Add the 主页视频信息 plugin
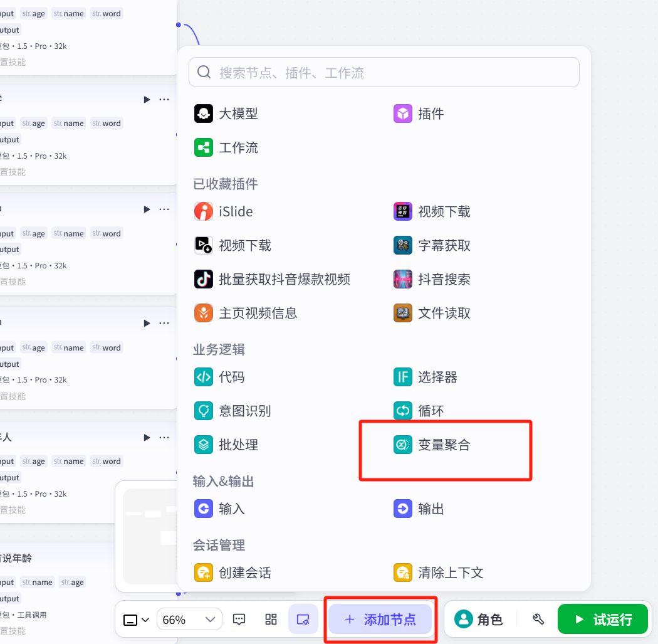The width and height of the screenshot is (658, 644). [246, 313]
